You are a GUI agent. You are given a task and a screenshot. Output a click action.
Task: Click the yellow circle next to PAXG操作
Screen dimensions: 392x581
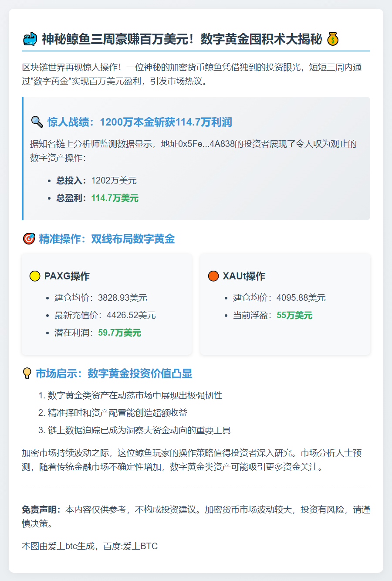tap(35, 276)
